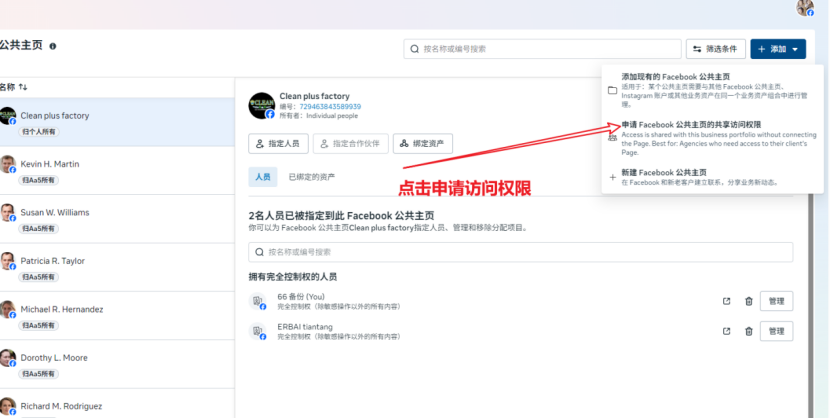830x418 pixels.
Task: Select Kevin H. Martin in page list
Action: pos(117,171)
